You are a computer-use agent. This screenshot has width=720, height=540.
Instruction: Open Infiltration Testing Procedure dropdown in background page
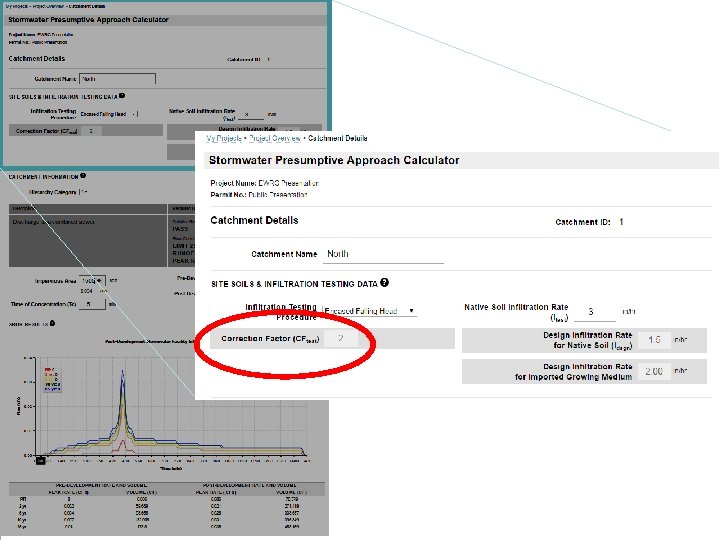109,114
